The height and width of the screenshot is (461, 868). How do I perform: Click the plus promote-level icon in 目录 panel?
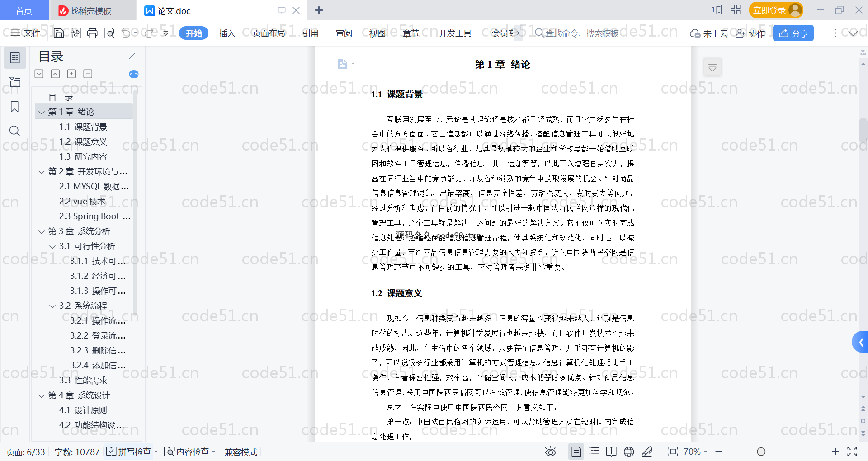[71, 74]
